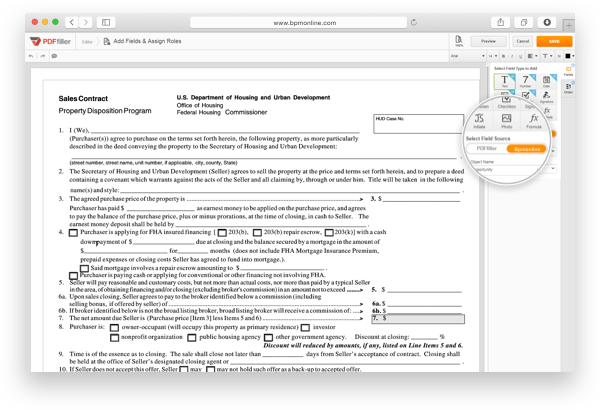Show all tabs with the tab overview icon
Screen dimensions: 600x410
pos(524,22)
